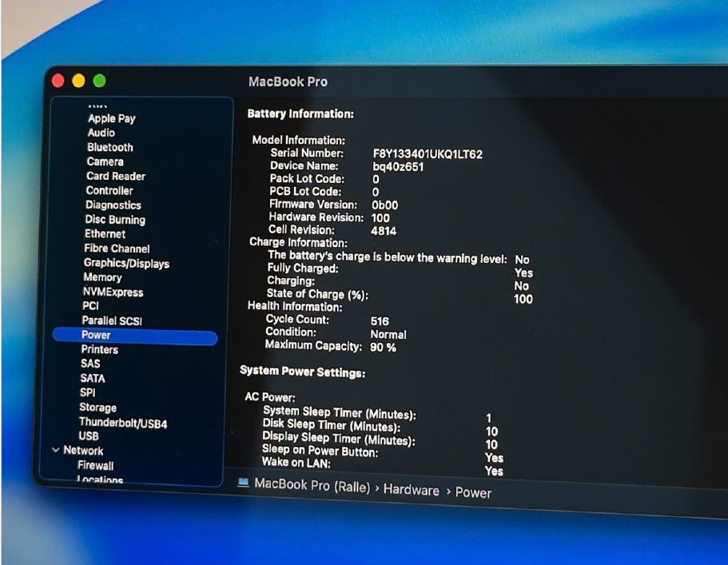Open the Storage sidebar item
The width and height of the screenshot is (728, 565).
[98, 408]
